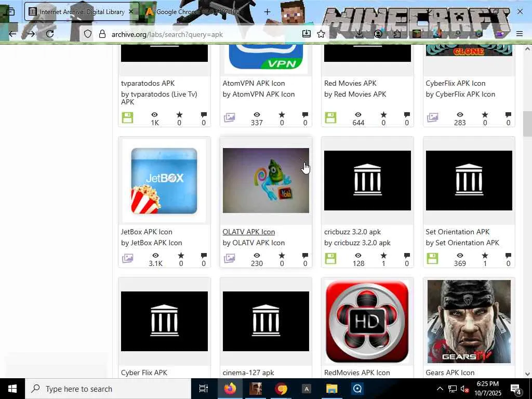Bookmark this page with the star icon

321,34
